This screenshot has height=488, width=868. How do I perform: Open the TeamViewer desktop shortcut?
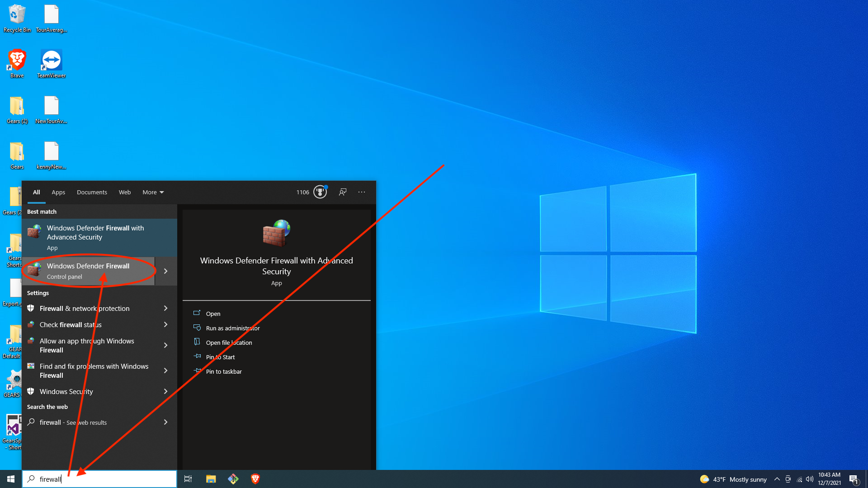[51, 63]
